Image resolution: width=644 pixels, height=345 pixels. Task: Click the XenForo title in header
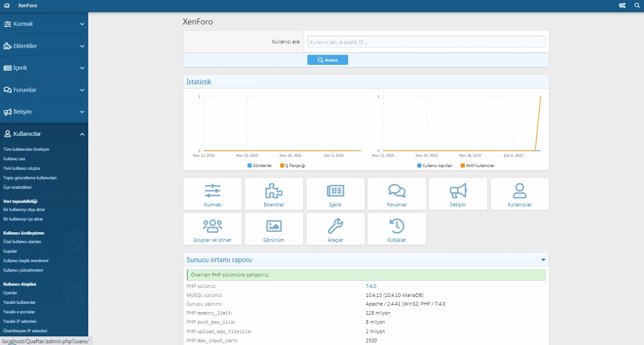(x=28, y=6)
